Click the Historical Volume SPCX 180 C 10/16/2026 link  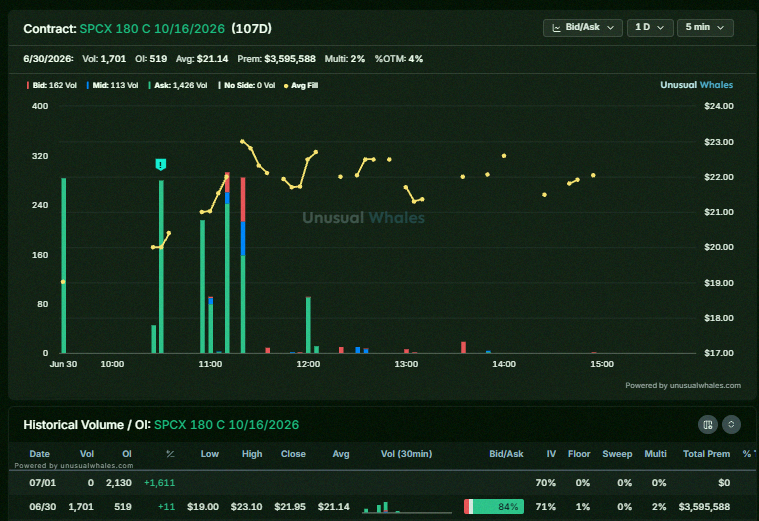226,425
